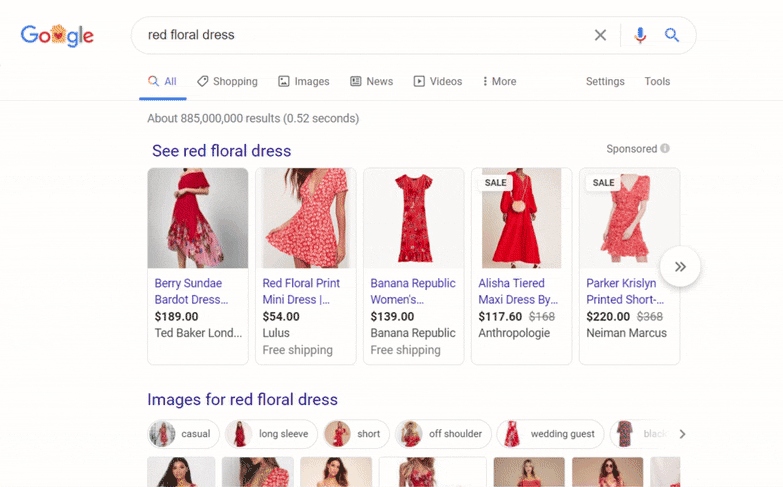Open the Videos tab
Image resolution: width=783 pixels, height=487 pixels.
[x=438, y=81]
